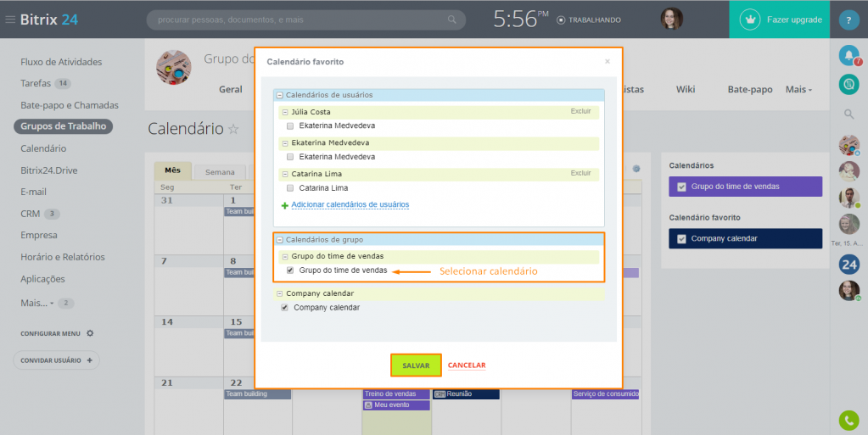The image size is (868, 435).
Task: Collapse Grupo do time de vendas group
Action: (x=285, y=257)
